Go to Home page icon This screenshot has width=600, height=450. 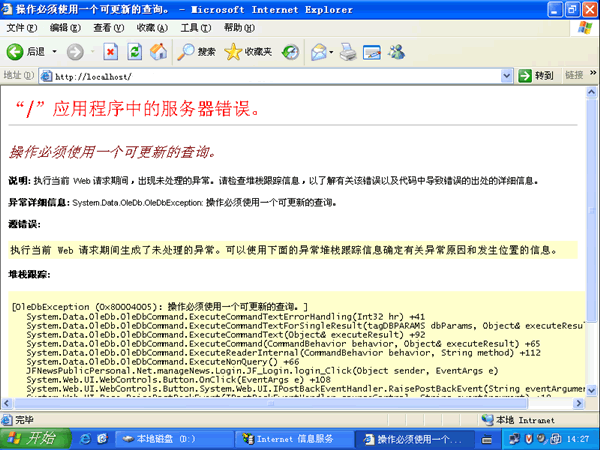point(158,52)
